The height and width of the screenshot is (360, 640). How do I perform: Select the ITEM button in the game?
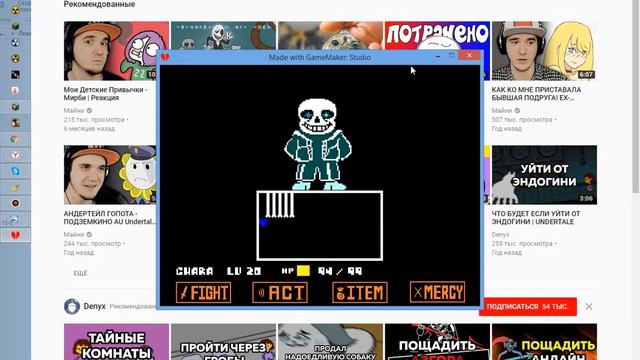(x=360, y=293)
